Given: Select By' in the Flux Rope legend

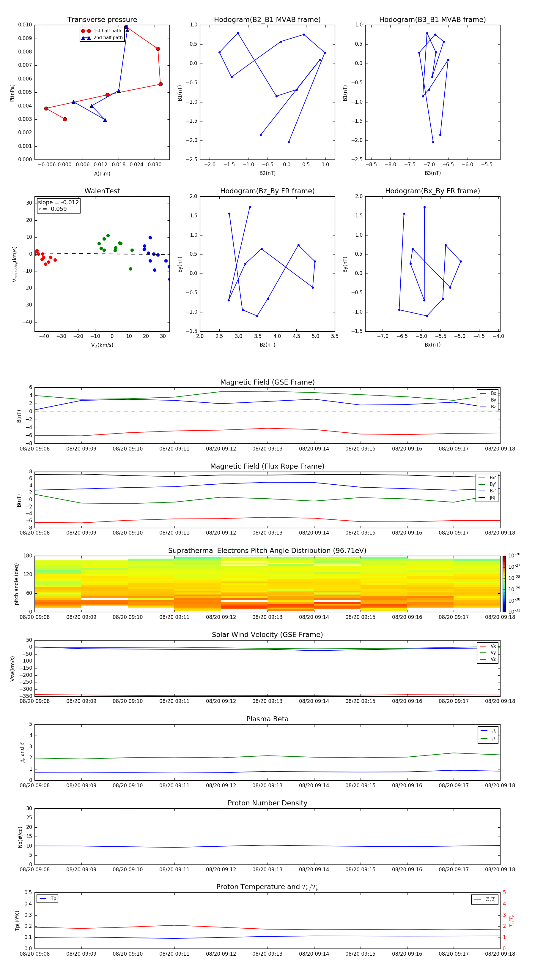Looking at the screenshot, I should point(487,484).
